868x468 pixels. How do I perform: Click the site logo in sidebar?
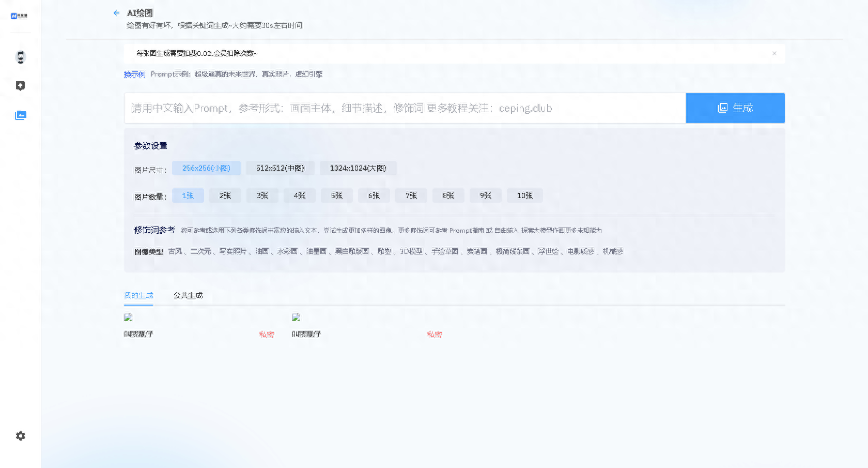click(20, 16)
